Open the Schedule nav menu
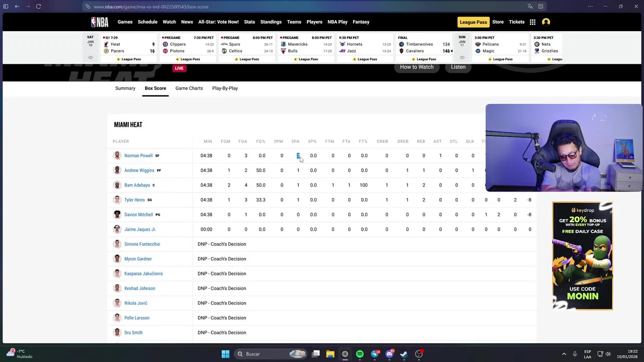Viewport: 644px width, 362px height. pyautogui.click(x=147, y=22)
